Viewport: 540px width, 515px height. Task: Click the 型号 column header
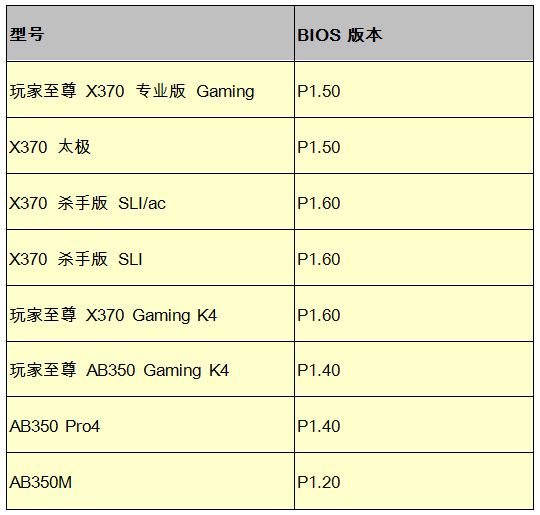150,34
